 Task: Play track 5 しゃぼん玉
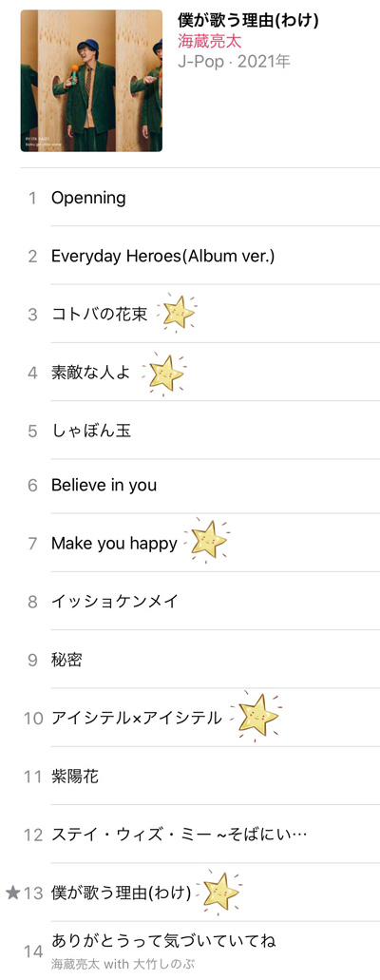click(x=200, y=431)
